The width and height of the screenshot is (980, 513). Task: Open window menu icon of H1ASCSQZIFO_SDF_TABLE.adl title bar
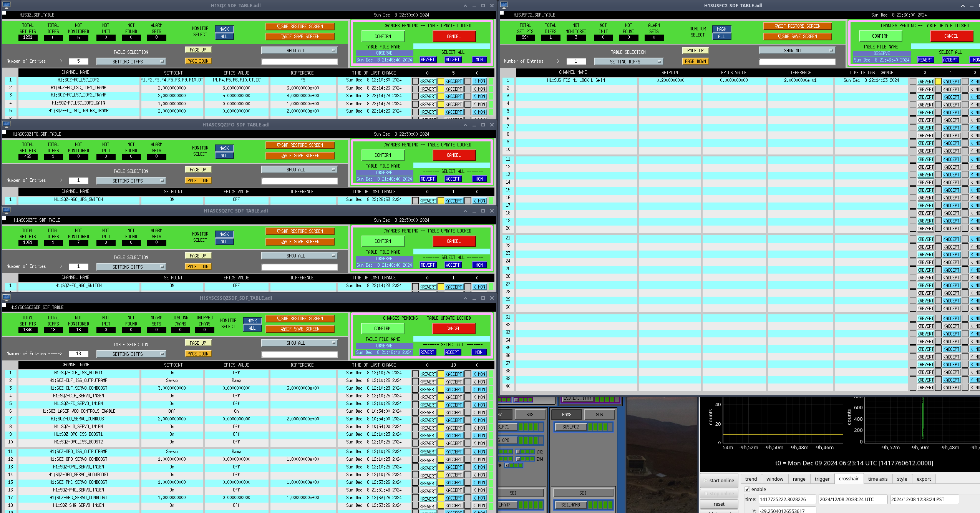pos(6,125)
